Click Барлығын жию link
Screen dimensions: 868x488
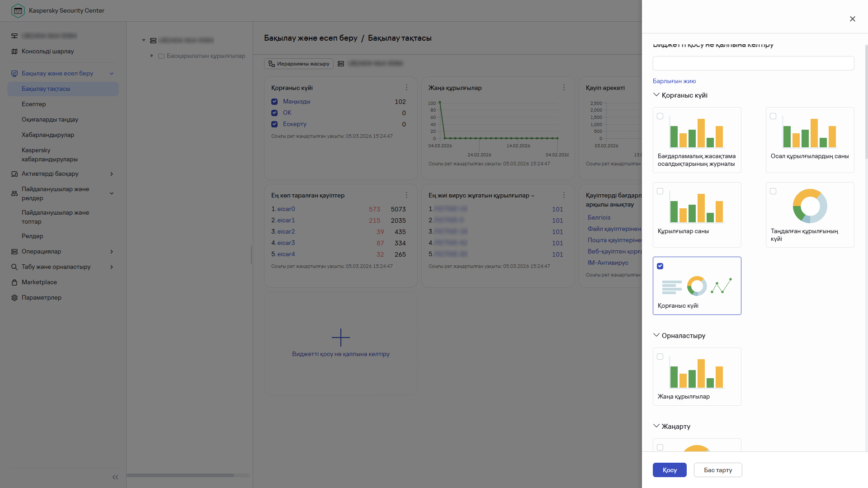674,81
